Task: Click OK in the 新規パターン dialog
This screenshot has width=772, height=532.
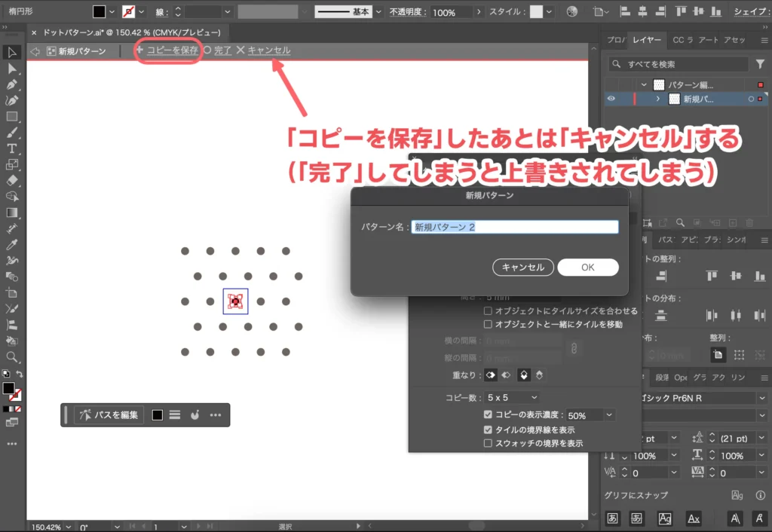Action: [588, 268]
